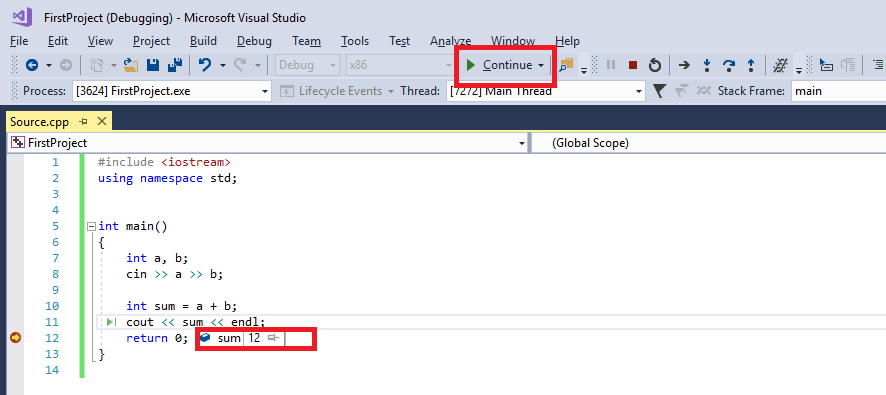Click the Navigate Forward arrow icon
This screenshot has height=395, width=886.
66,66
